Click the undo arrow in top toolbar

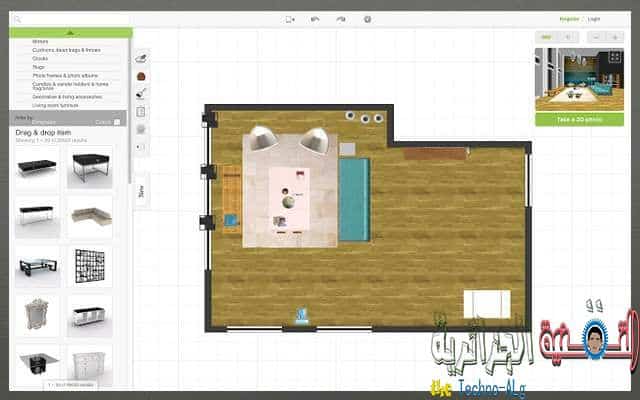(x=316, y=19)
